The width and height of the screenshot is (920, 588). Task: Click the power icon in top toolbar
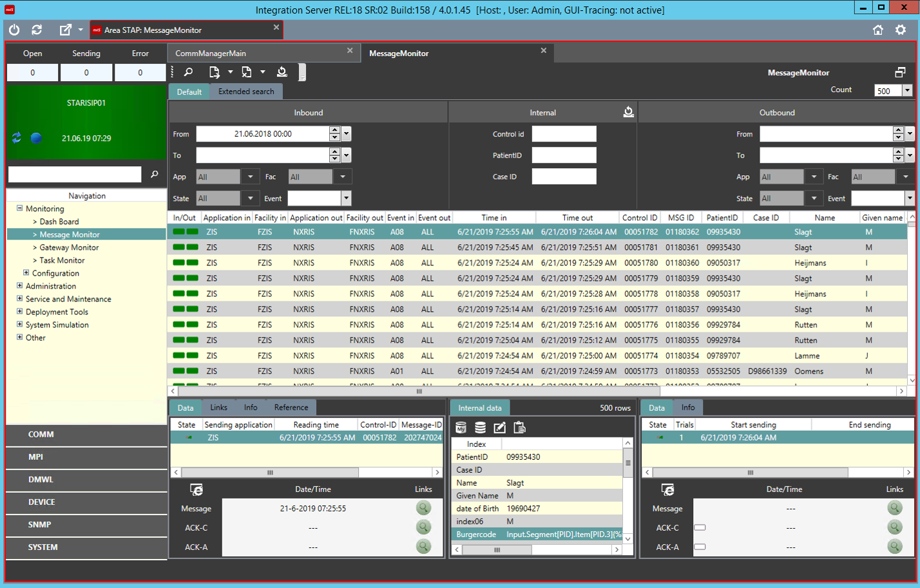pos(14,30)
